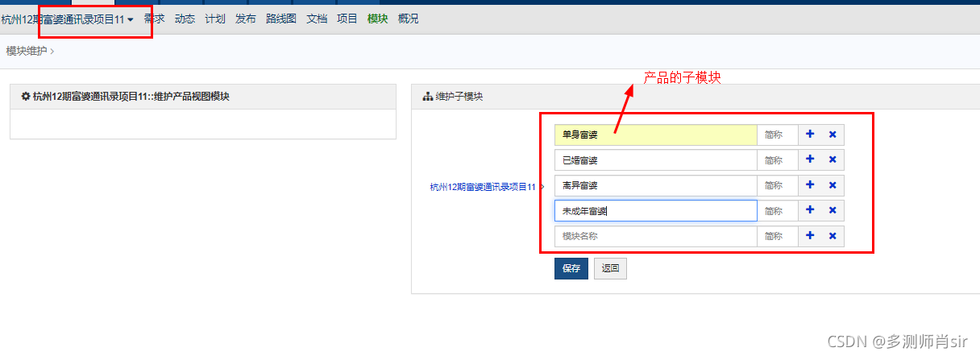Focus the 单身富婆 module name field
980x356 pixels.
coord(656,135)
